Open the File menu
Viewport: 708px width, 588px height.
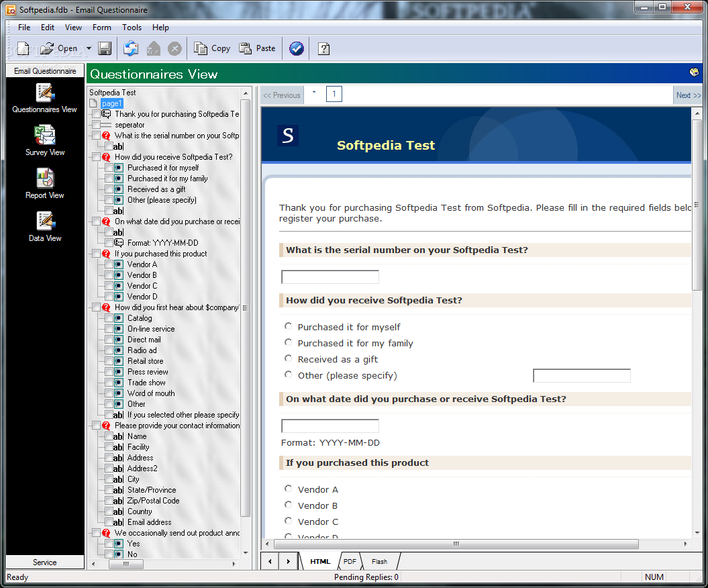(x=24, y=28)
